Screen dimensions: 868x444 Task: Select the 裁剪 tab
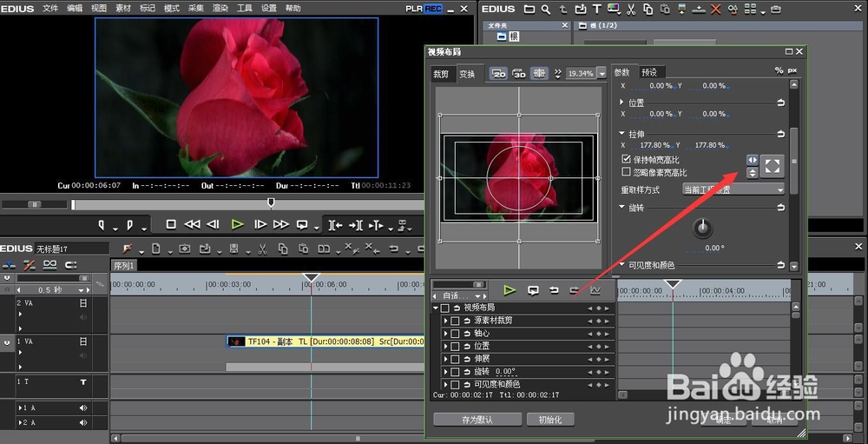[x=441, y=74]
